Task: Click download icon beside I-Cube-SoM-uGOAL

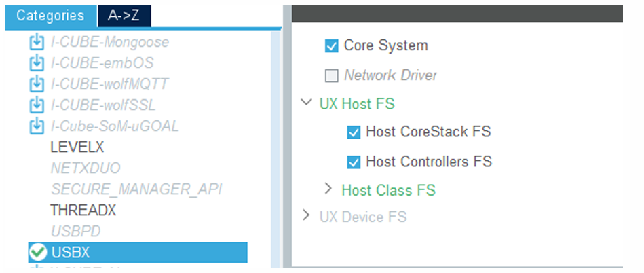Action: tap(37, 126)
